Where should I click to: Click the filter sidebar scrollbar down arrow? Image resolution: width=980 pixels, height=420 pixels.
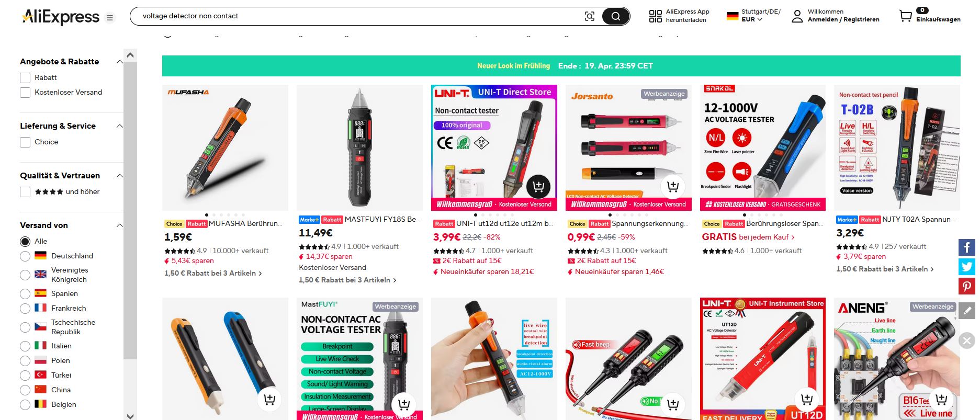pos(130,416)
